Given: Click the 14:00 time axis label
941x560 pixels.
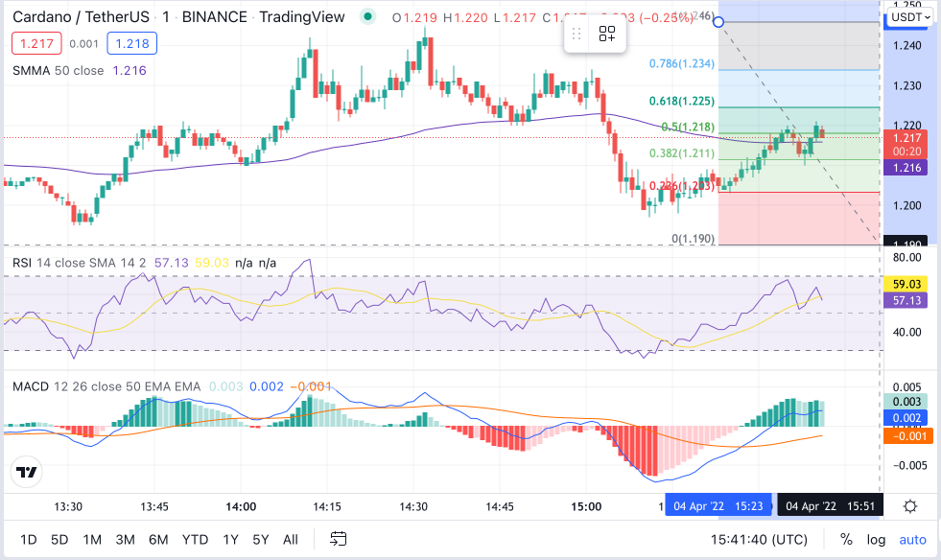Looking at the screenshot, I should tap(241, 506).
